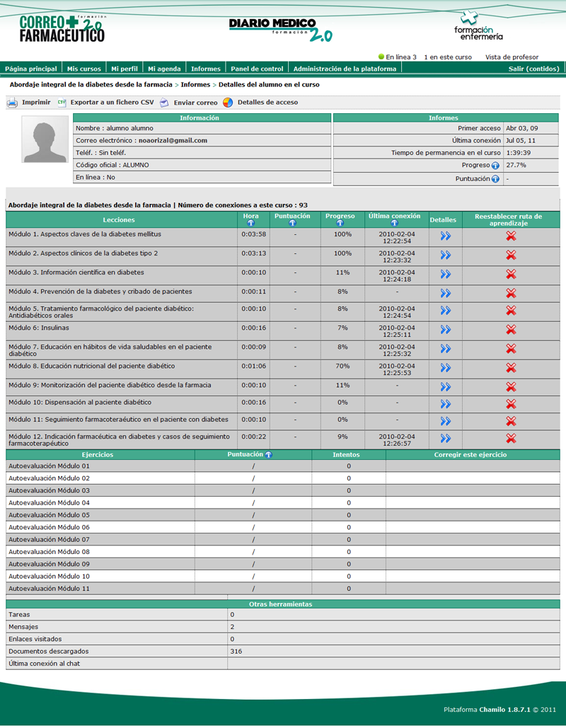Click the Tareas row label

click(x=19, y=615)
